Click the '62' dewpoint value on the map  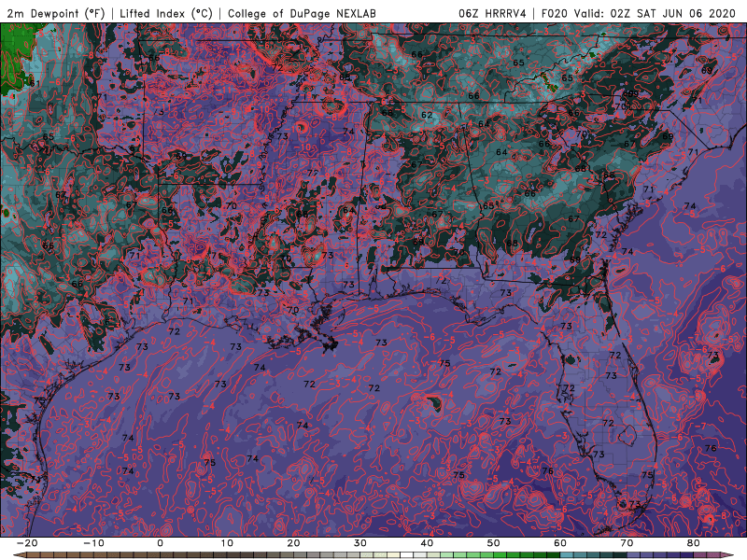(x=427, y=115)
